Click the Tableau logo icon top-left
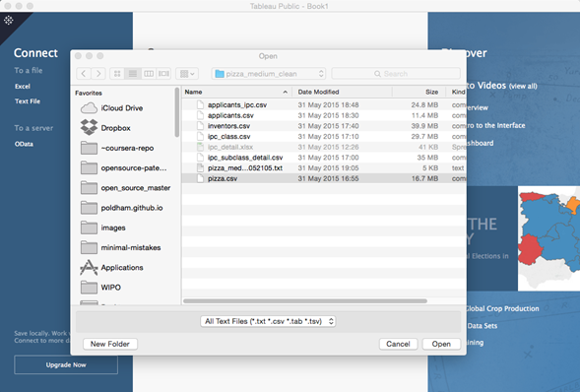This screenshot has width=580, height=392. coord(9,20)
